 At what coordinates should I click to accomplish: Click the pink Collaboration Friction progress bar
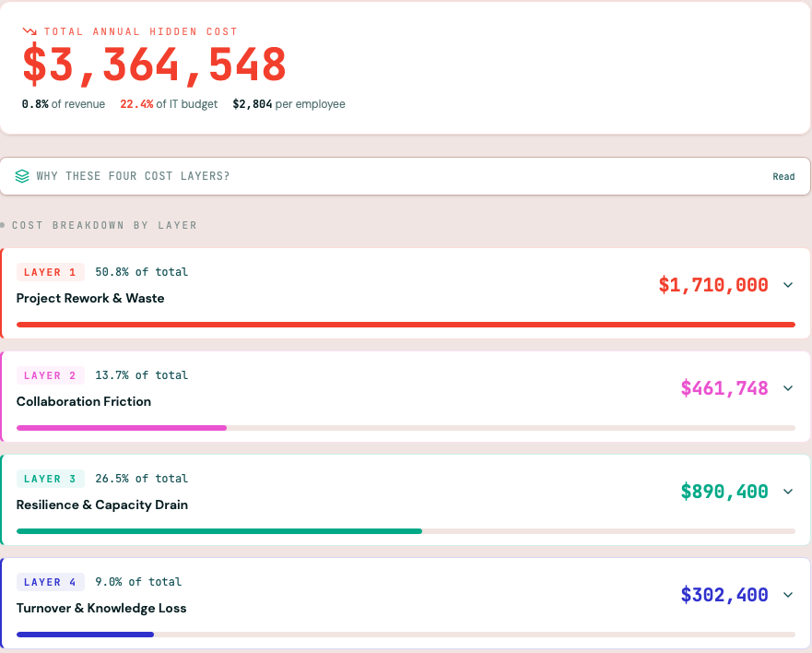point(120,428)
